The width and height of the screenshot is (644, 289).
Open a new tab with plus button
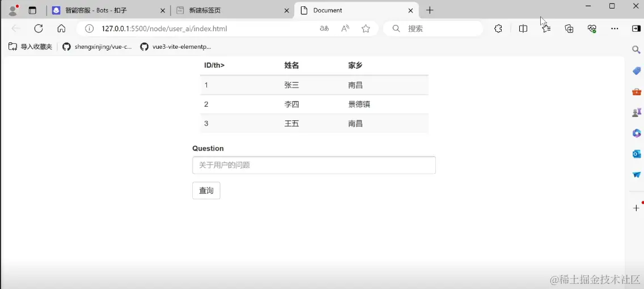(430, 10)
